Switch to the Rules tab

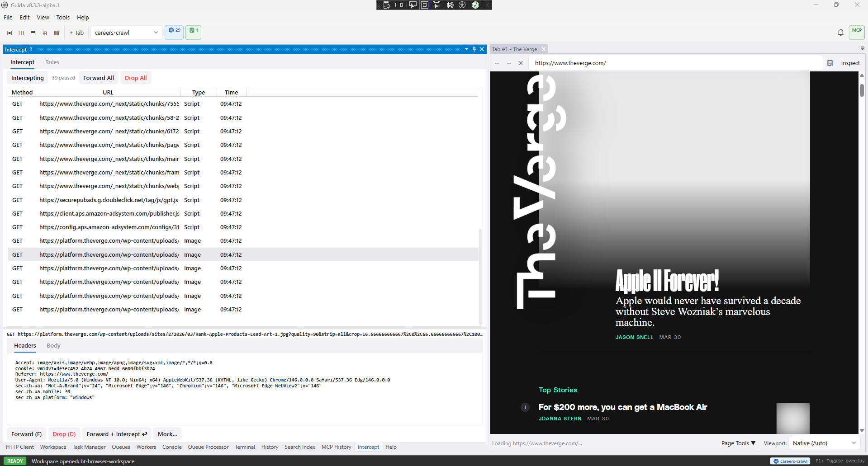pos(52,62)
